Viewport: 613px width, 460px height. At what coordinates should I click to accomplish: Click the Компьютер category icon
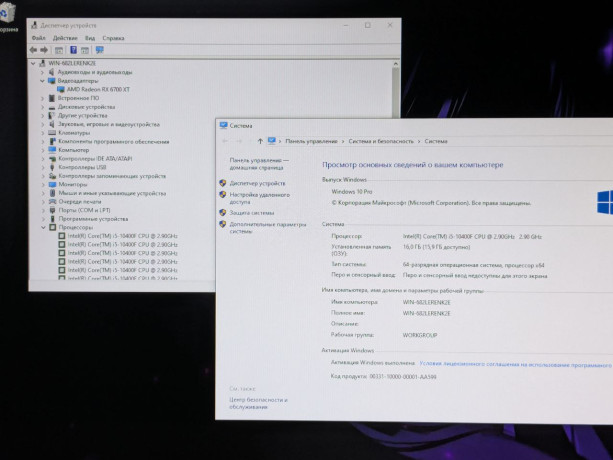[52, 150]
